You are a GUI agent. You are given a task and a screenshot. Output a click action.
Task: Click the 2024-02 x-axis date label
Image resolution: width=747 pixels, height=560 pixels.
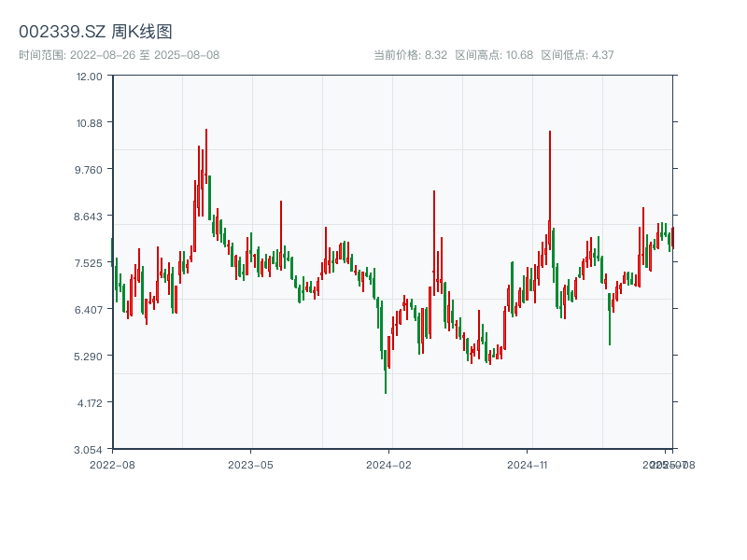click(388, 464)
